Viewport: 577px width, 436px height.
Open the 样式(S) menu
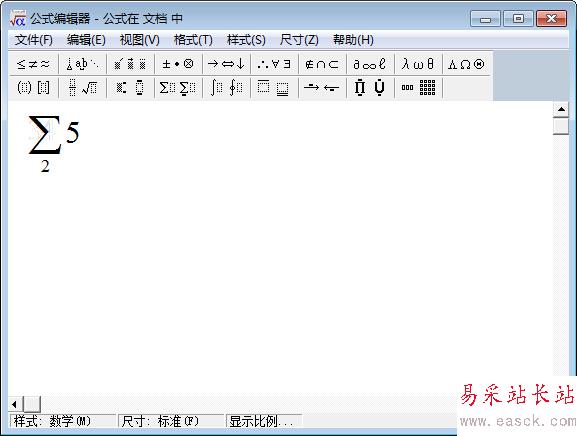[246, 40]
